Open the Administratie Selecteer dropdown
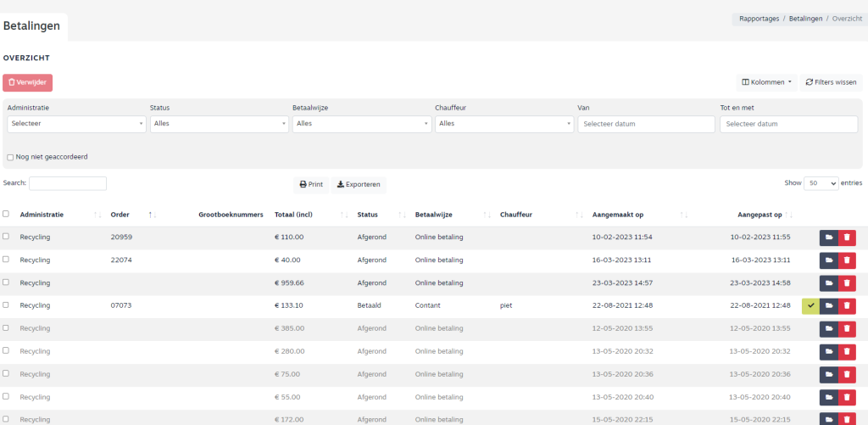This screenshot has height=425, width=868. tap(76, 124)
